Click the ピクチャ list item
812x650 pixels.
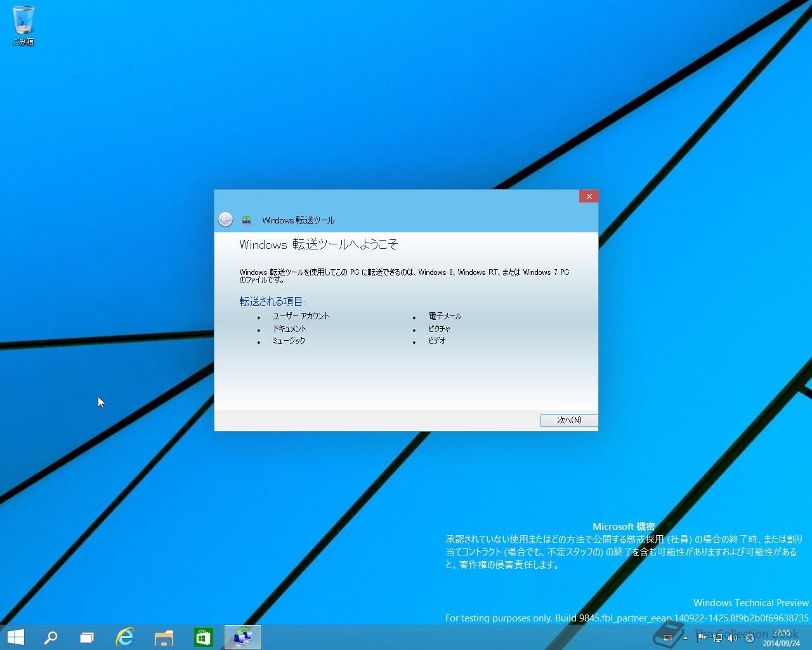(x=439, y=329)
